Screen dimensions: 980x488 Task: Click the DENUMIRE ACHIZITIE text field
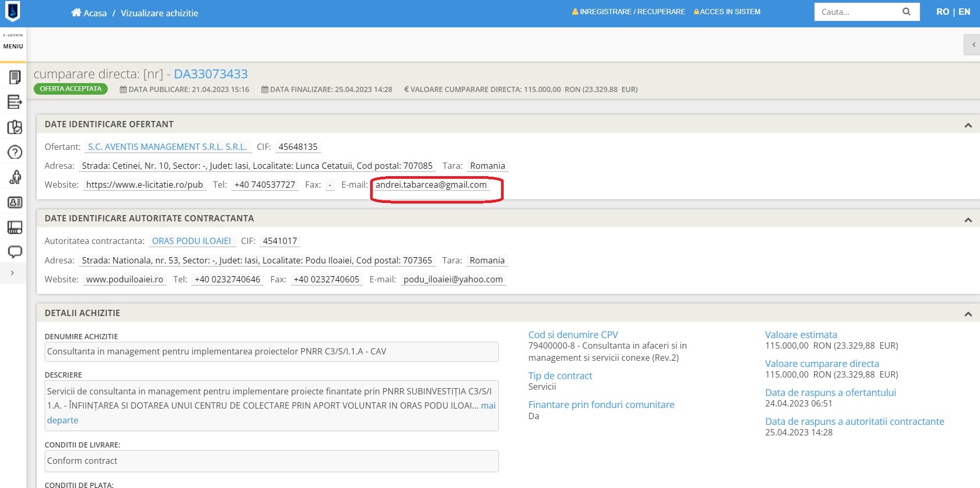click(272, 352)
